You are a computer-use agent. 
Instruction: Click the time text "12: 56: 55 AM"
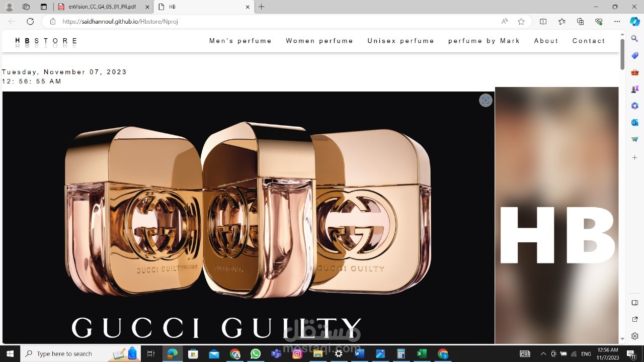[x=32, y=81]
